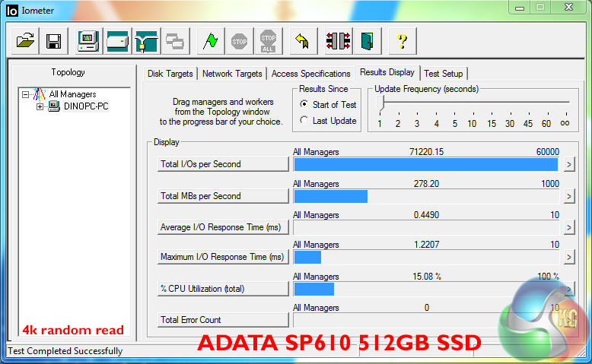Click the CPU Utilization progress bar
This screenshot has height=364, width=592.
[426, 290]
